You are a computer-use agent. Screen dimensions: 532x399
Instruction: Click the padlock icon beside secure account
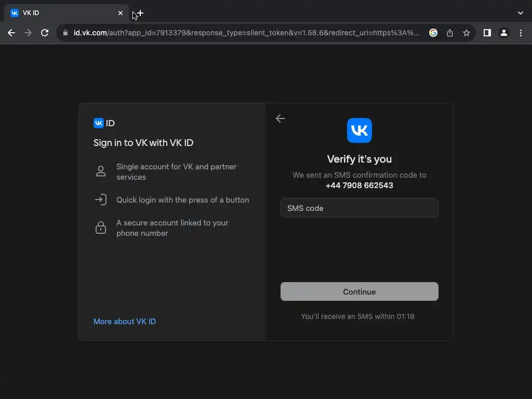click(x=101, y=228)
